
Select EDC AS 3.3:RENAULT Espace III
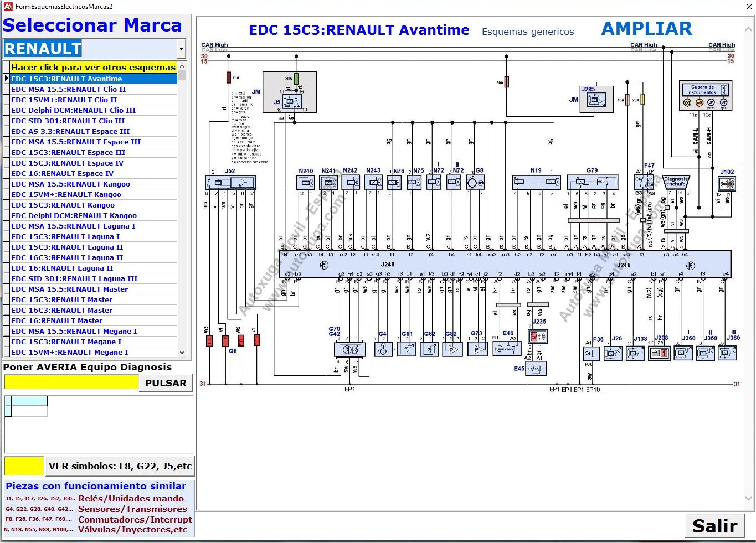(x=94, y=131)
